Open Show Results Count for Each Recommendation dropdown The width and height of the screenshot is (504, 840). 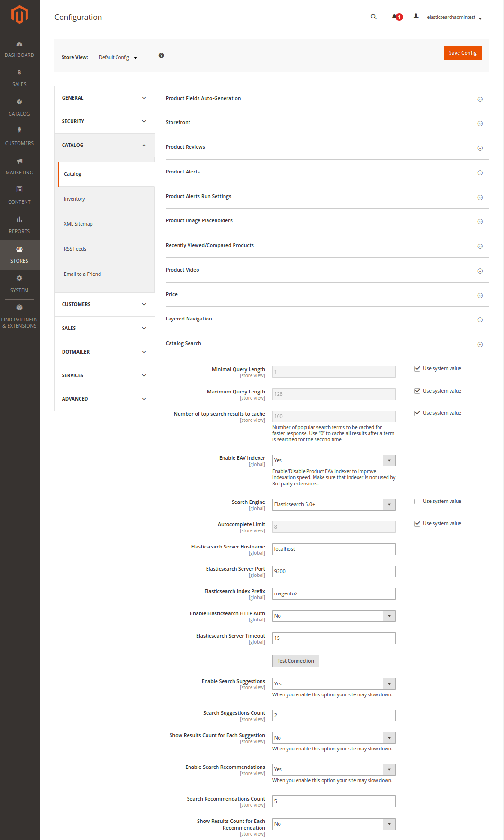[x=334, y=824]
